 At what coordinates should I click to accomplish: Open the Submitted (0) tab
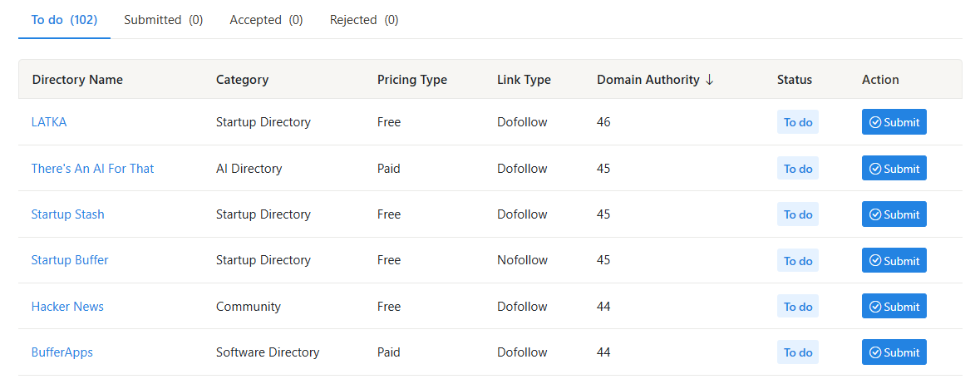(x=163, y=20)
